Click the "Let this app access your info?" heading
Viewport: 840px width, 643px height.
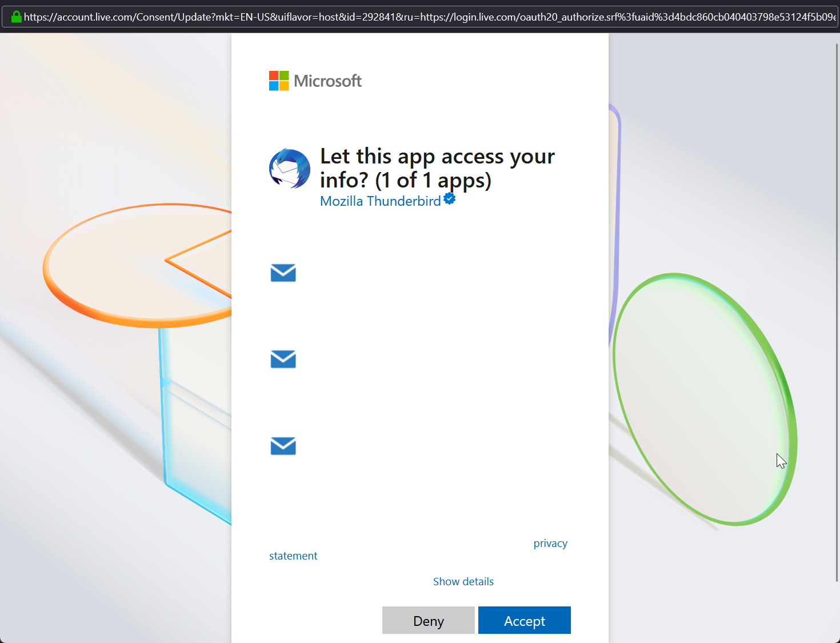tap(437, 168)
